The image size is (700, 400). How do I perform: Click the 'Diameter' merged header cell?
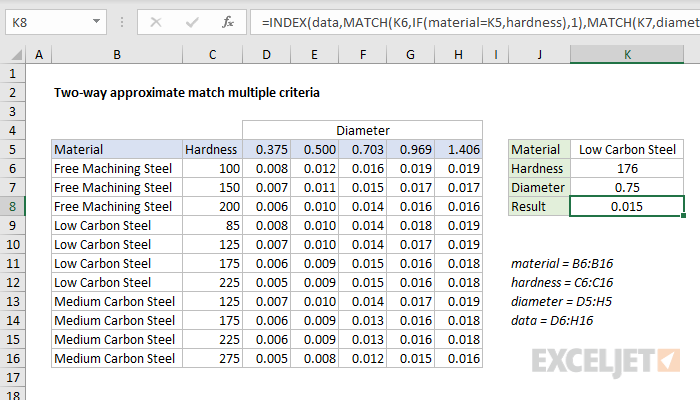coord(362,130)
